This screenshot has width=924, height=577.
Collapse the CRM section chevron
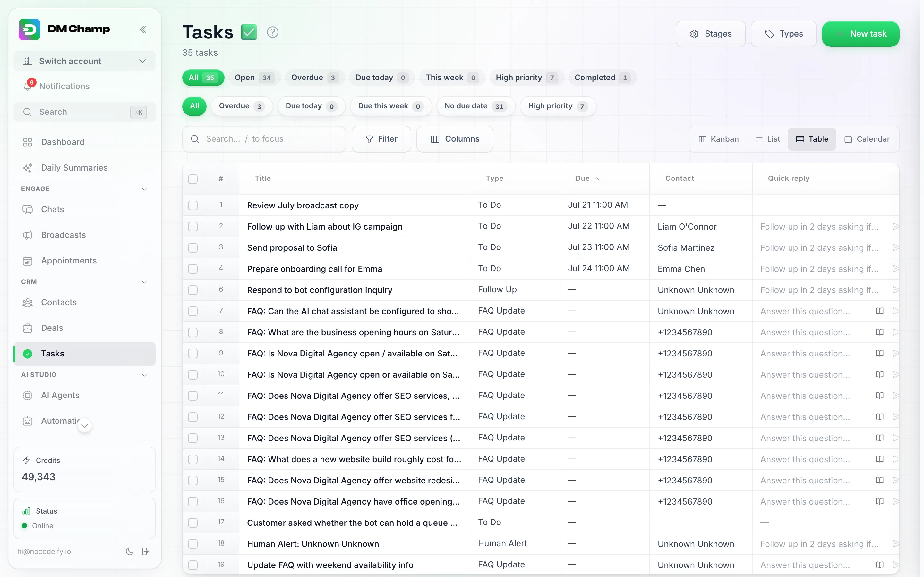tap(144, 282)
